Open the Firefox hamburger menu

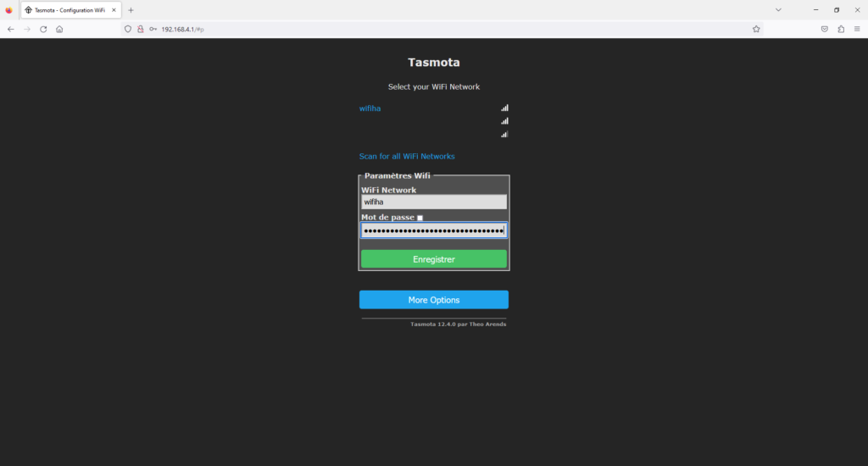pyautogui.click(x=857, y=30)
